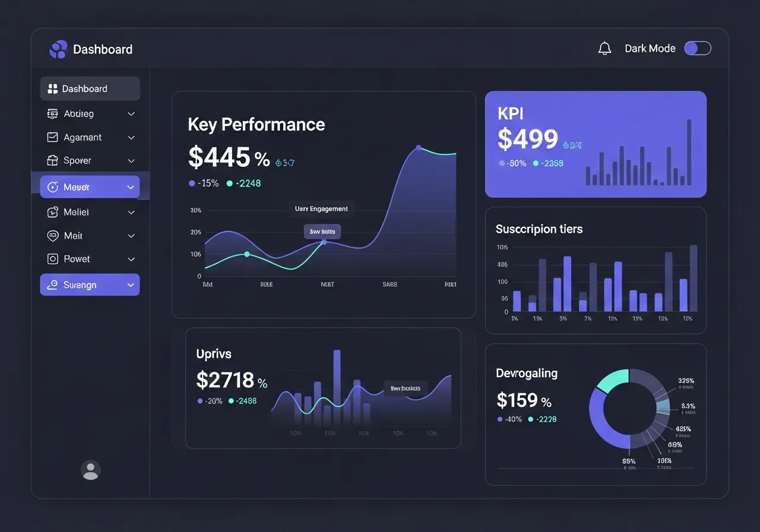The height and width of the screenshot is (532, 760).
Task: Click the Meit chat bubble icon
Action: tap(52, 236)
